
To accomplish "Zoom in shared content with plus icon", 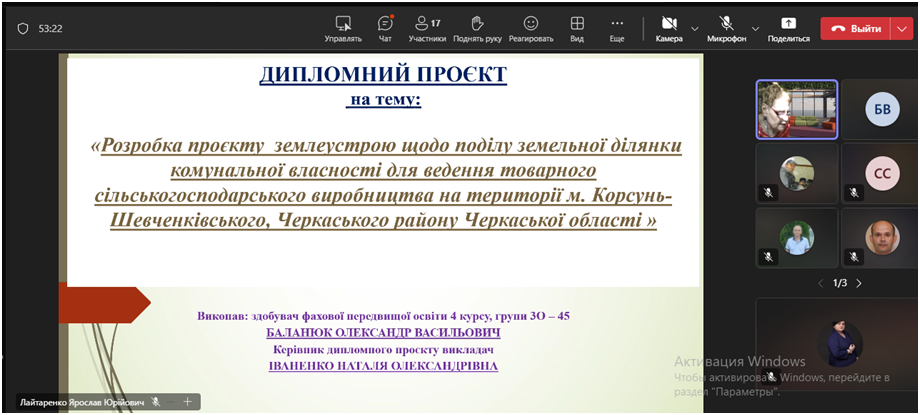I will 187,402.
